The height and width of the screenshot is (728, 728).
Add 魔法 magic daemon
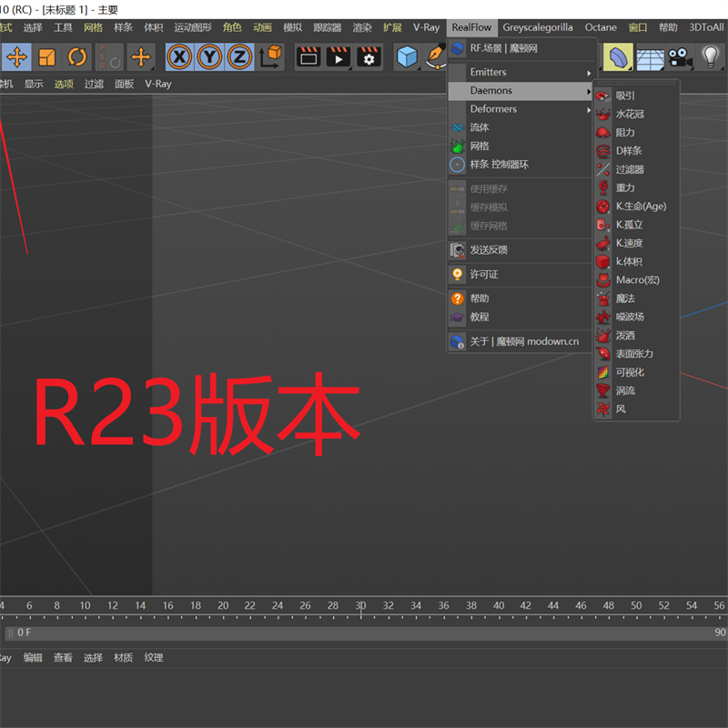click(x=636, y=298)
